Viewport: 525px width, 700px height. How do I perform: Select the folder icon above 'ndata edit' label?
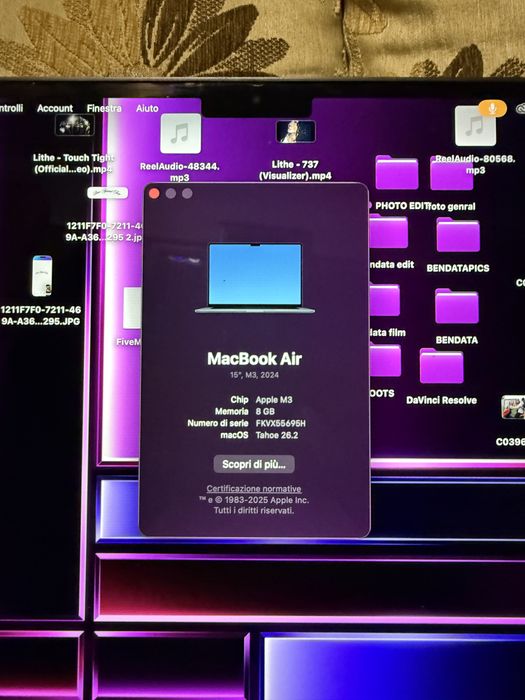tap(389, 232)
